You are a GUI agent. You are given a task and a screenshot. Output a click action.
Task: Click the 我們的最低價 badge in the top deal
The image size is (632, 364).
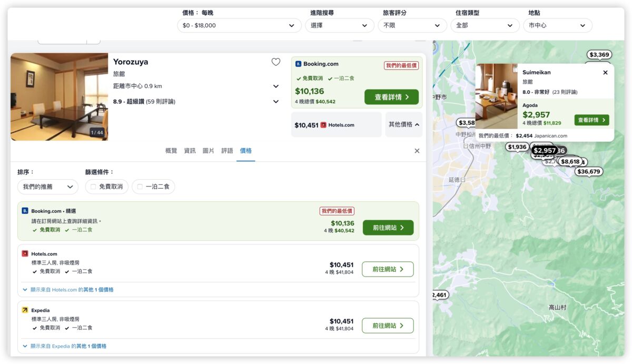[x=401, y=65]
